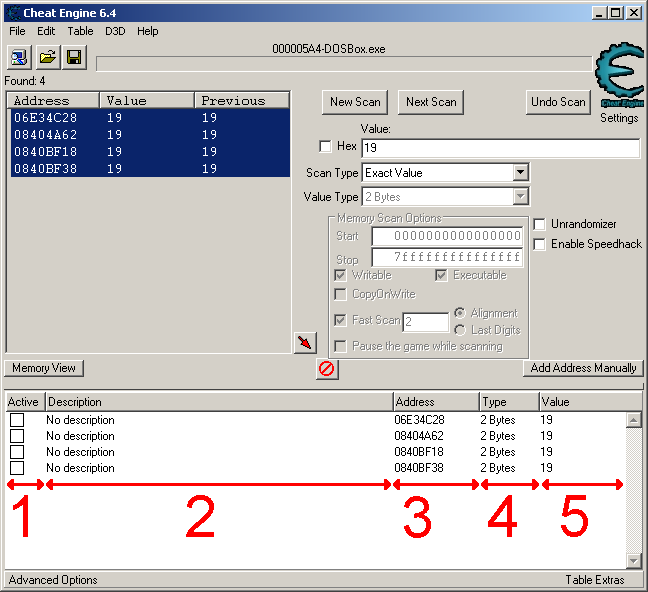The width and height of the screenshot is (648, 592).
Task: Click the Active column header
Action: coord(25,402)
